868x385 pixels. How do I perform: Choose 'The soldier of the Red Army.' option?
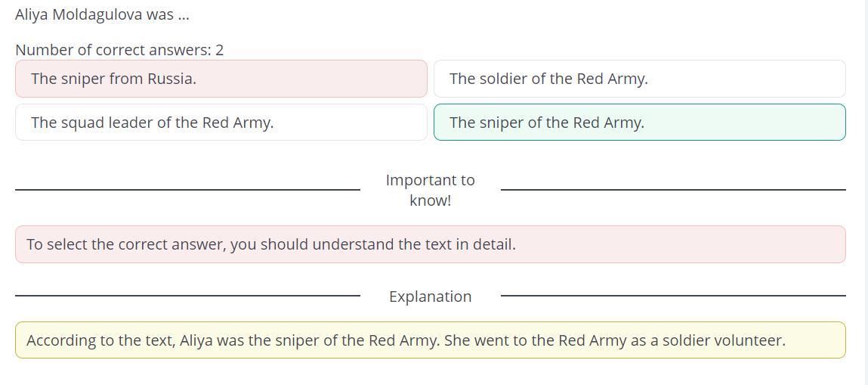click(x=639, y=79)
